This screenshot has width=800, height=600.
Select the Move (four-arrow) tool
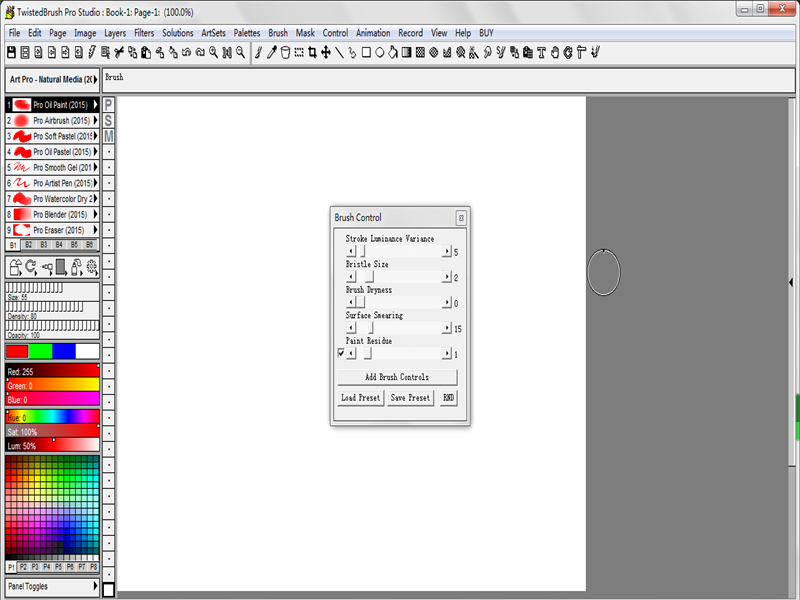tap(326, 52)
